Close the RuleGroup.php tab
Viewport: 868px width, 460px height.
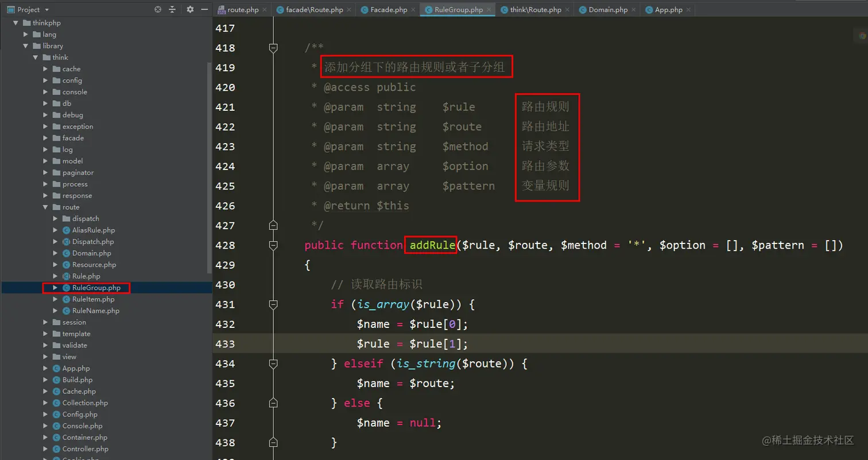[x=489, y=10]
